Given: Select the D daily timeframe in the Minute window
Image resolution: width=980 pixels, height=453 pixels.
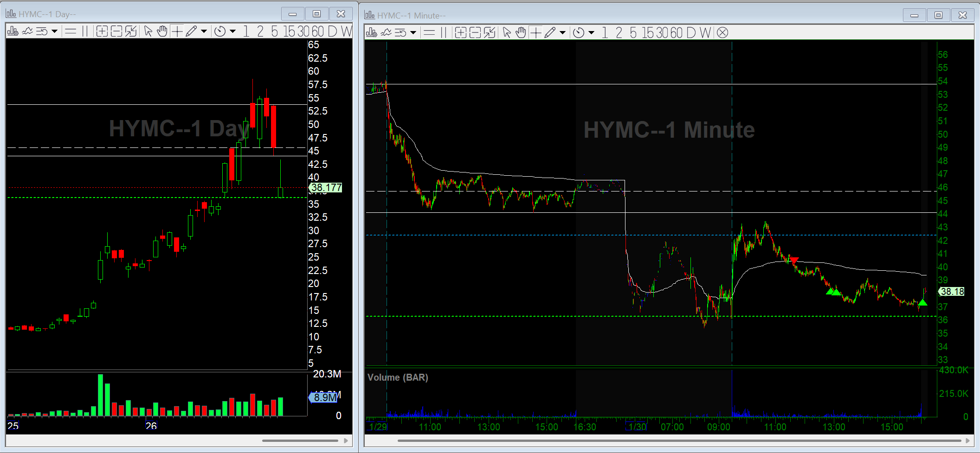Looking at the screenshot, I should [x=691, y=32].
